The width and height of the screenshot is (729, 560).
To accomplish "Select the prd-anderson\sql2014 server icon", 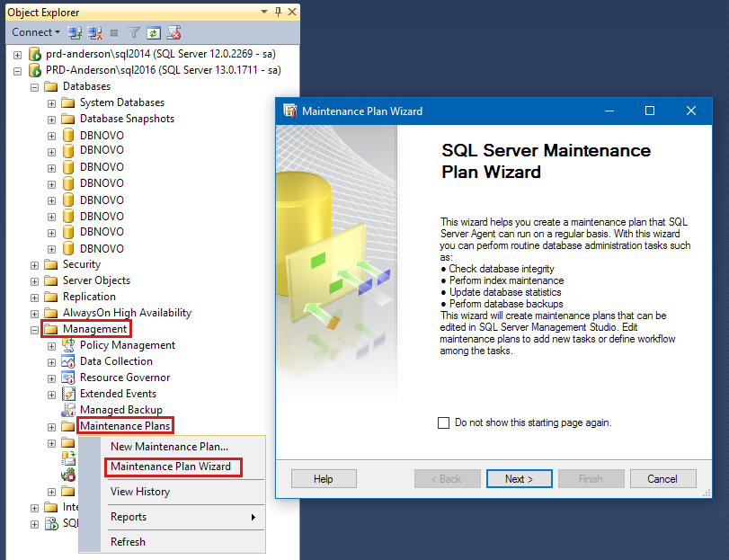I will point(35,54).
